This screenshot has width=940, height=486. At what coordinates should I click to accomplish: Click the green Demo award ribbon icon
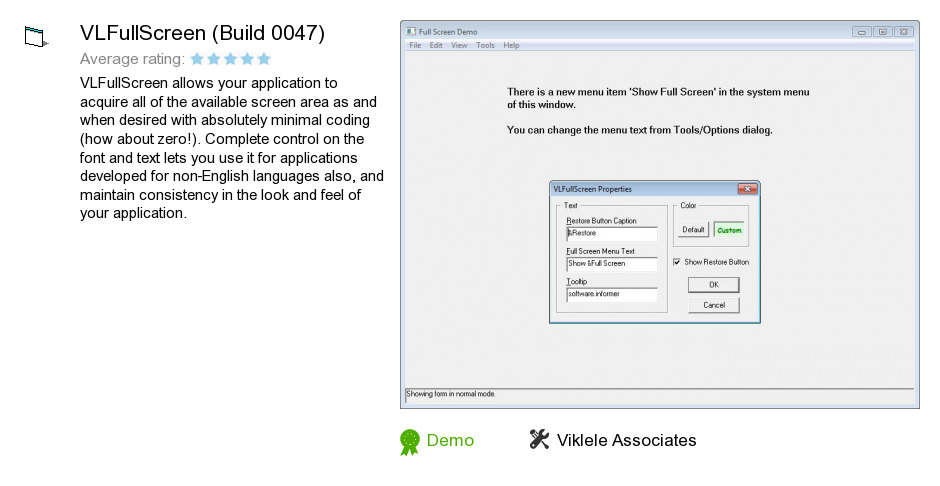coord(410,442)
